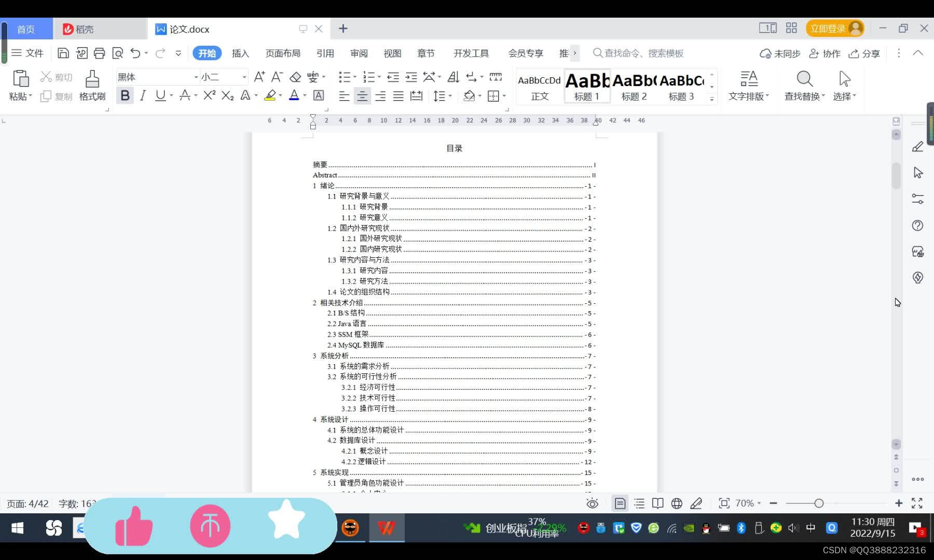Open Print Preview icon
Screen dimensions: 934x560
118,53
